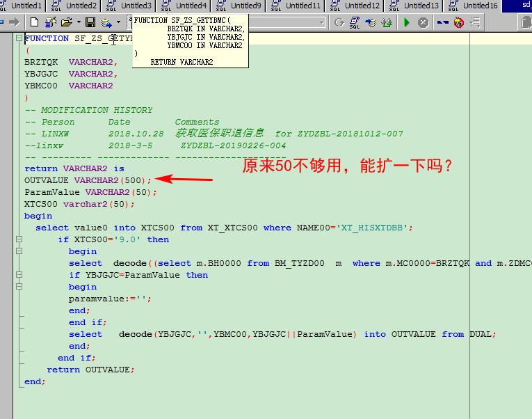Run the script with the green play button
Screen dimensions: 532x419
pos(406,23)
